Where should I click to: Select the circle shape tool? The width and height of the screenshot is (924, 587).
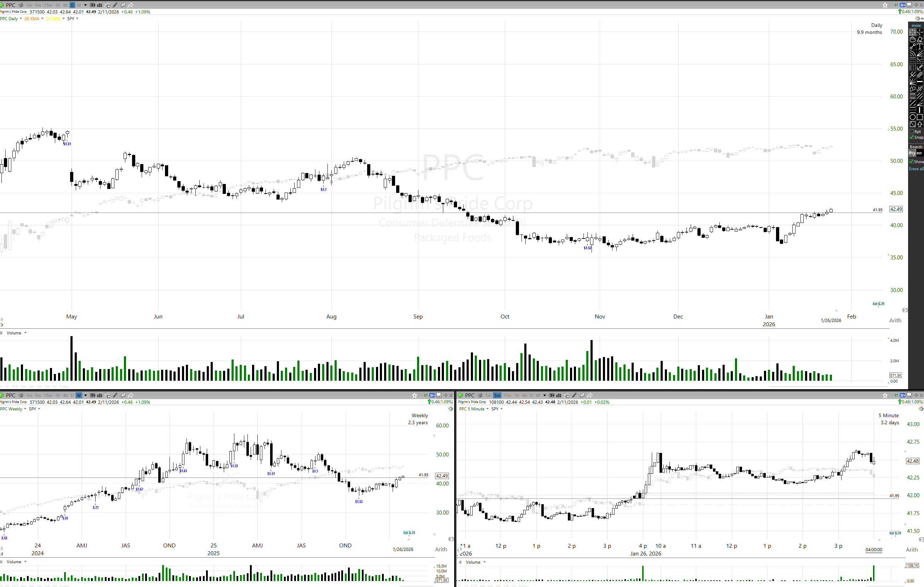point(912,117)
